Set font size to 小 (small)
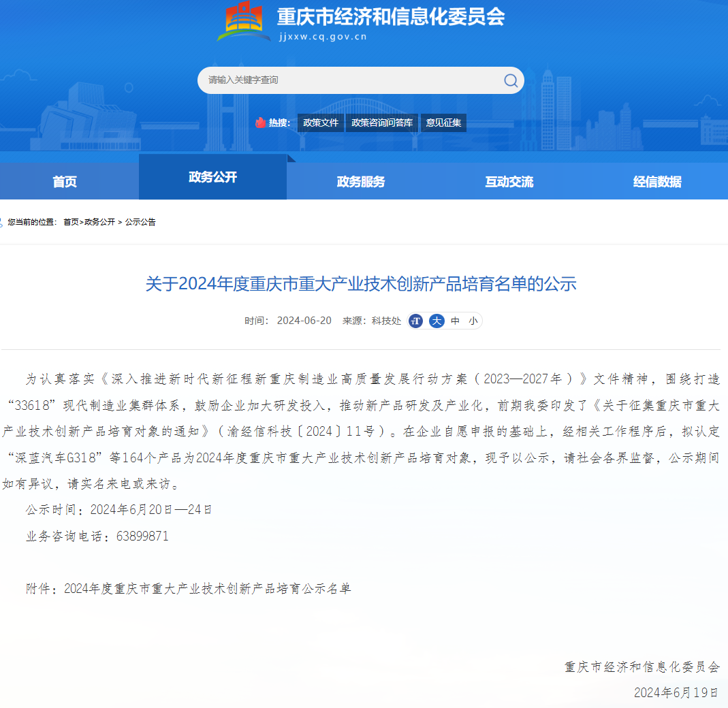Image resolution: width=728 pixels, height=708 pixels. (x=473, y=321)
